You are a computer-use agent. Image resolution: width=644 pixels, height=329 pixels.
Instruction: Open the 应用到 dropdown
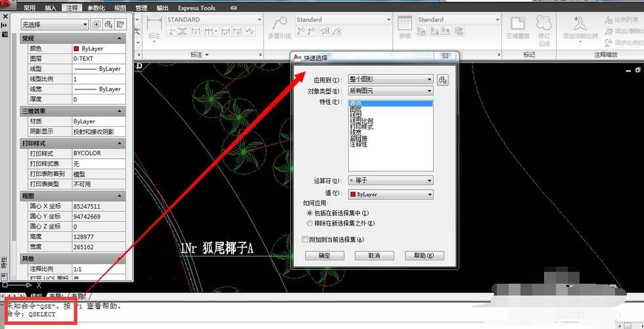pos(390,79)
